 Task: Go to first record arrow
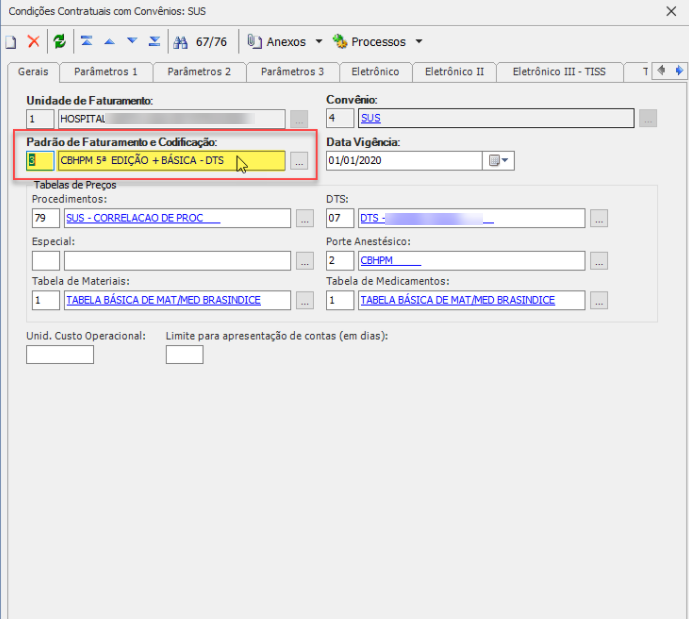[87, 41]
